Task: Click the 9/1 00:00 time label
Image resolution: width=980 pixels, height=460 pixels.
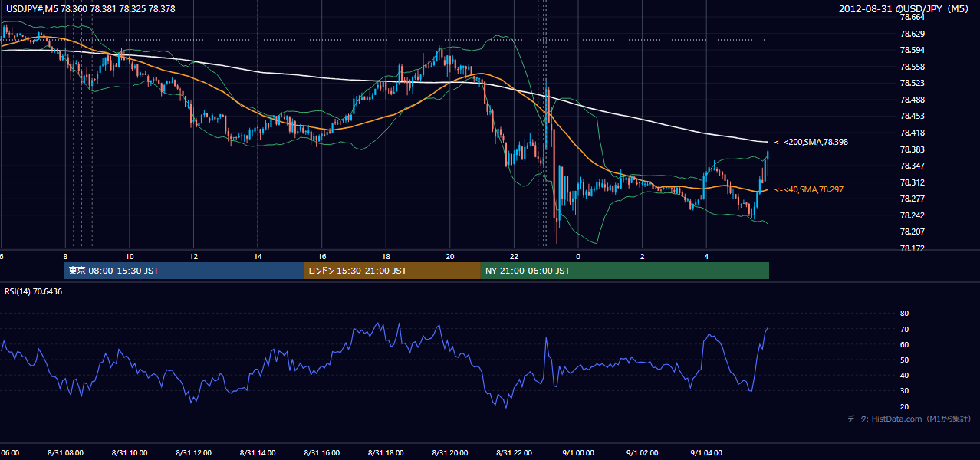Action: point(578,453)
